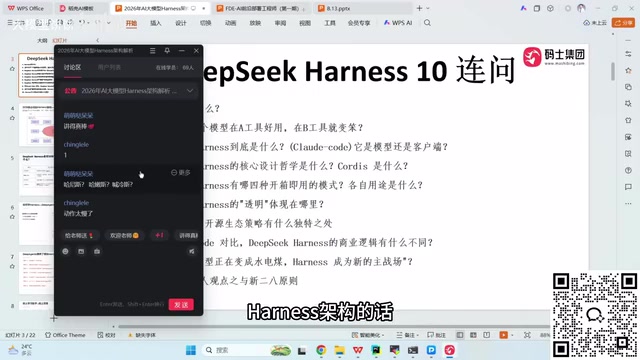Open the Slide Show ribbon tab
Screen dimensions: 640x360
[x=255, y=23]
